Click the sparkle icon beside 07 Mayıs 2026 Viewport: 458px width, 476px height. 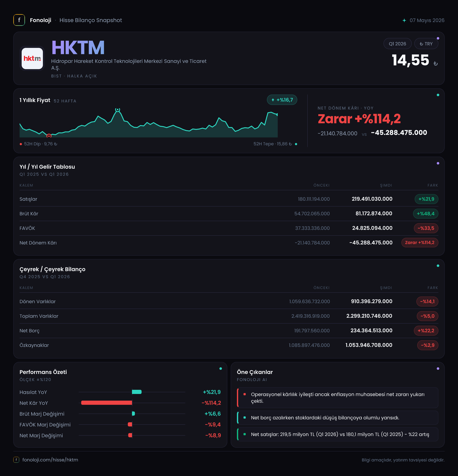(404, 20)
